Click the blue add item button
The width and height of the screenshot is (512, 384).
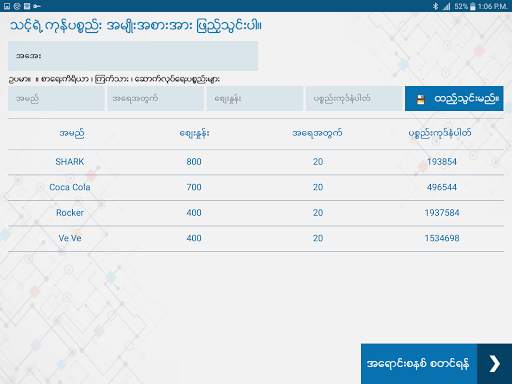(454, 99)
